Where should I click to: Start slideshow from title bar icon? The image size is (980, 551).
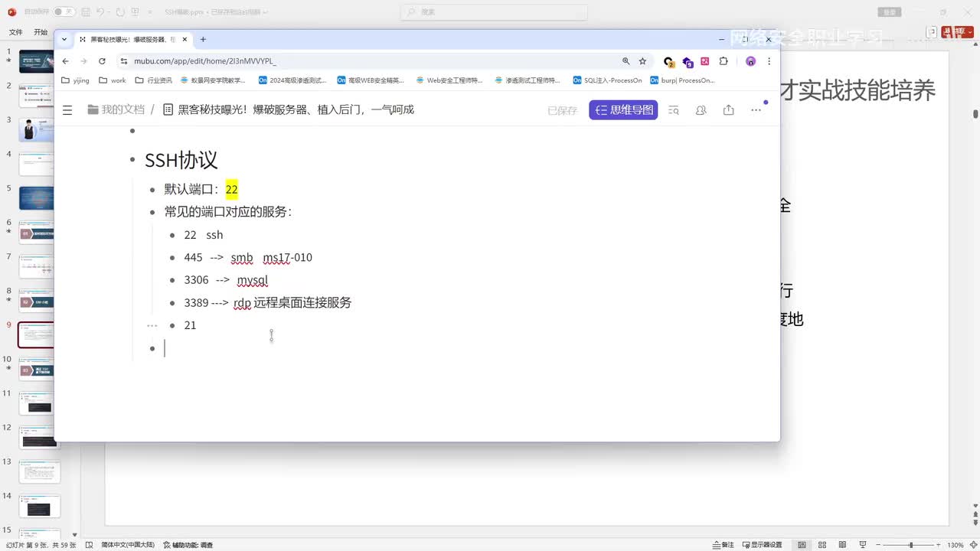[x=136, y=11]
